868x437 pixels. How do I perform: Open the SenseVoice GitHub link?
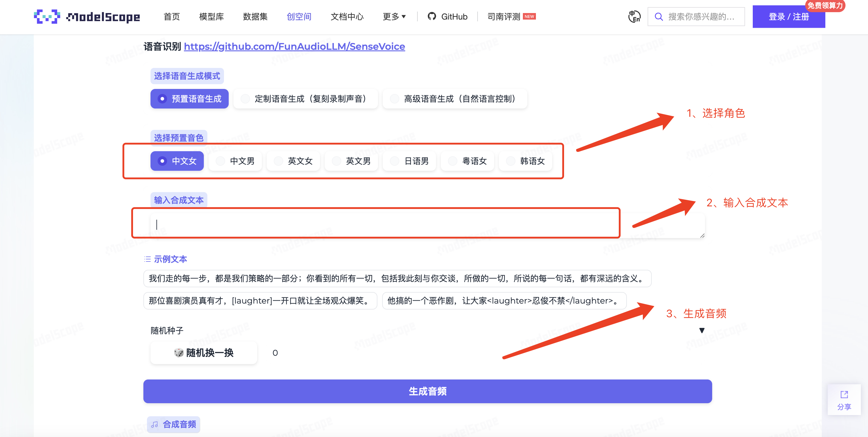pyautogui.click(x=294, y=46)
